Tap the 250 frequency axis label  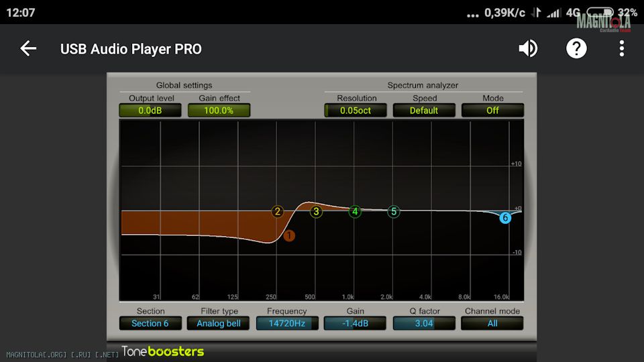(270, 297)
